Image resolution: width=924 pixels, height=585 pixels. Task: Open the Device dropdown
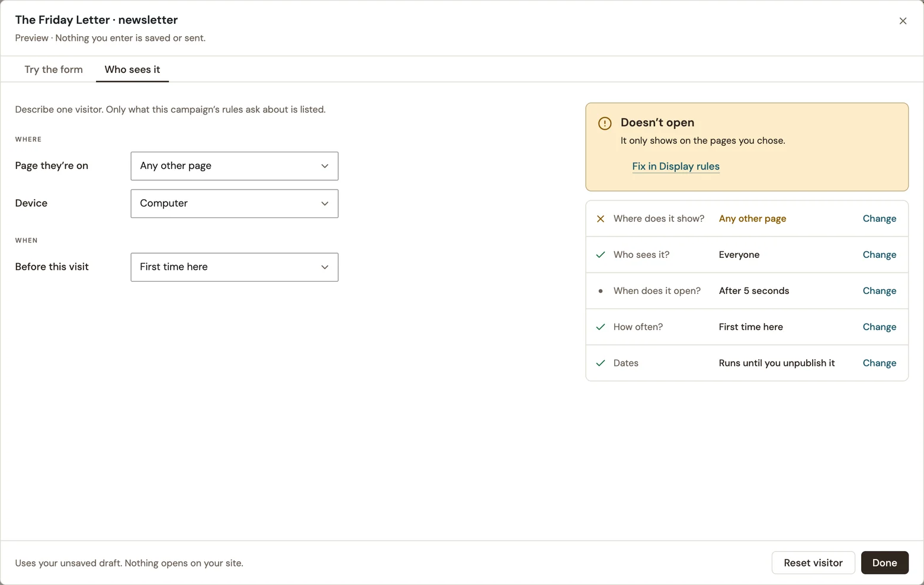pos(235,203)
